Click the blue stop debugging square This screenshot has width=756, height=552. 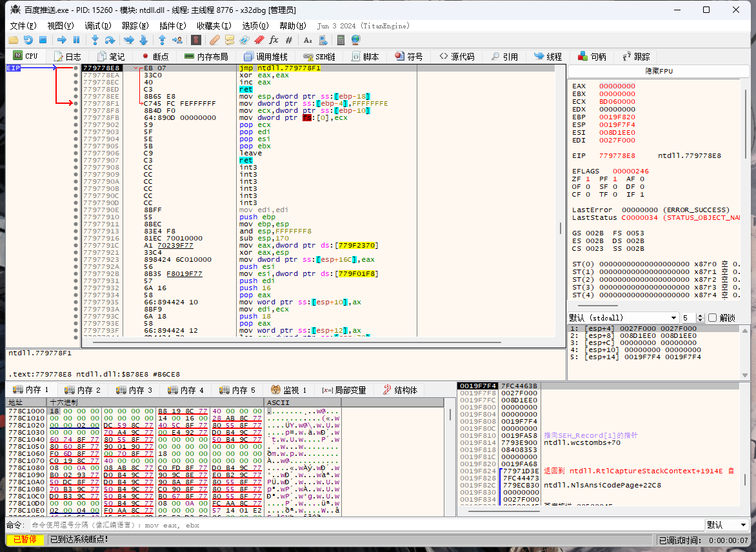pos(43,40)
